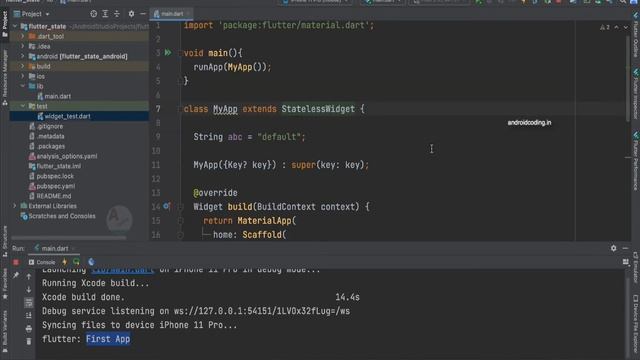Fold the build method using gutter marker
The width and height of the screenshot is (640, 360).
(x=180, y=207)
